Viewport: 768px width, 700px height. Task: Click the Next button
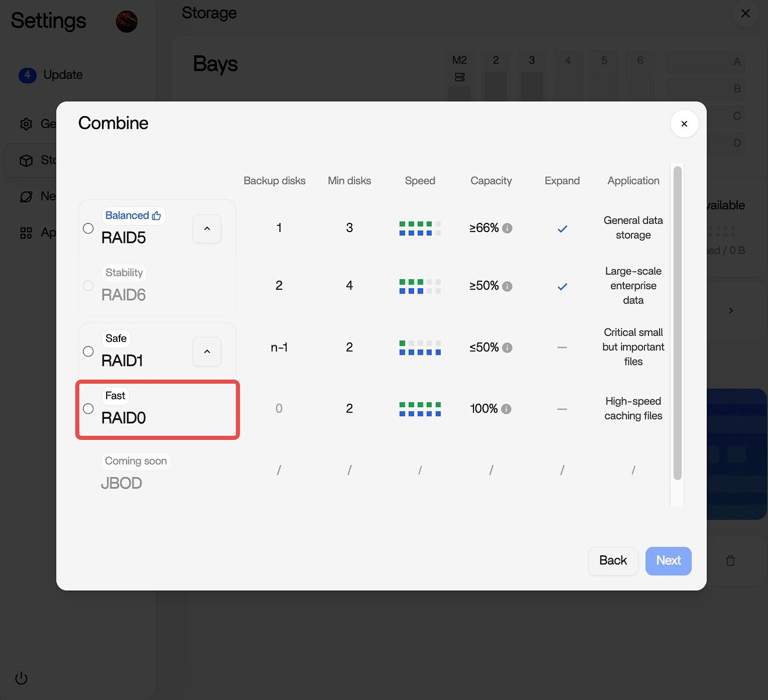pyautogui.click(x=668, y=561)
